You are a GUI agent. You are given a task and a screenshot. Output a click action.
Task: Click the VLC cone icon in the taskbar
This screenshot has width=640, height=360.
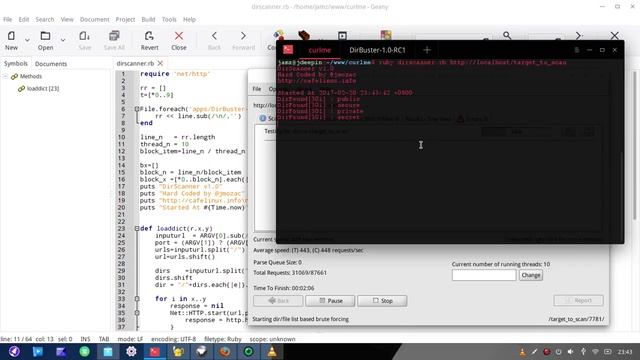click(x=272, y=351)
